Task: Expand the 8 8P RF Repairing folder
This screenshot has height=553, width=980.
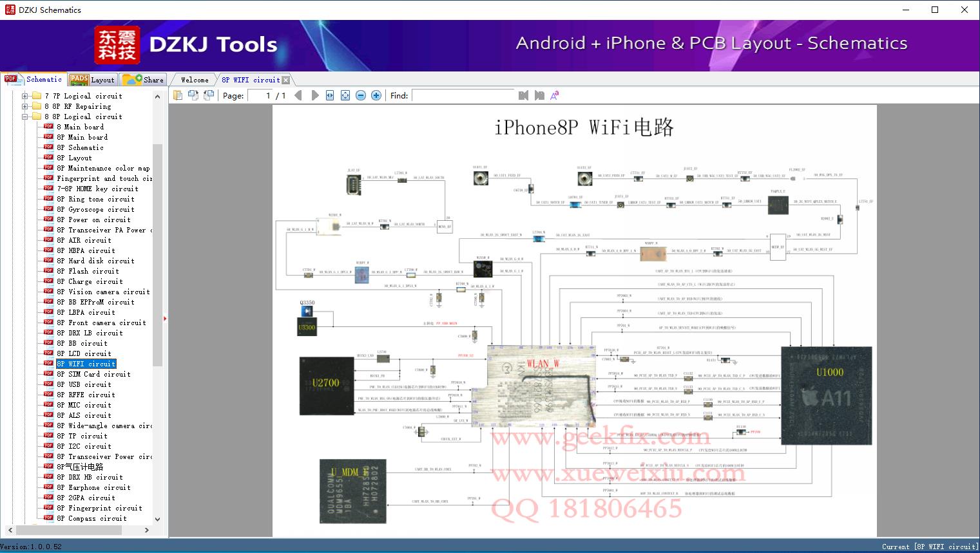Action: coord(25,106)
